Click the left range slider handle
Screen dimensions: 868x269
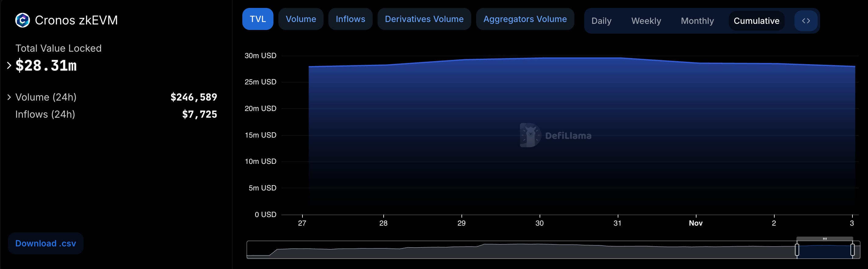tap(797, 250)
